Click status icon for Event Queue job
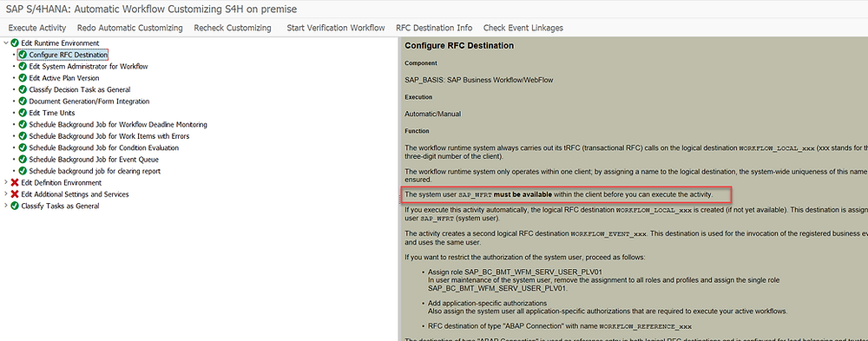The image size is (868, 341). (23, 159)
